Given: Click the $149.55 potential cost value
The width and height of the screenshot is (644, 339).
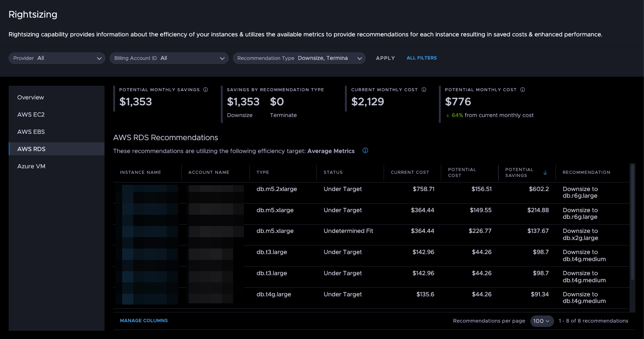Looking at the screenshot, I should [x=481, y=210].
